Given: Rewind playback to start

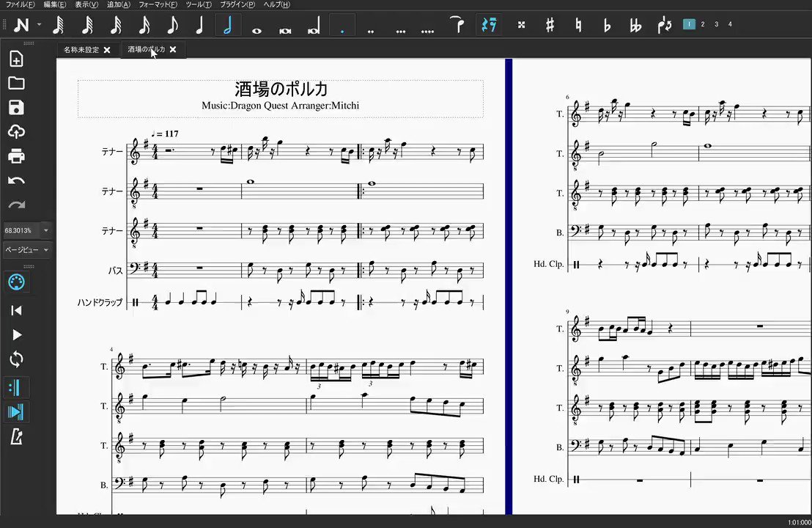Looking at the screenshot, I should (x=17, y=310).
